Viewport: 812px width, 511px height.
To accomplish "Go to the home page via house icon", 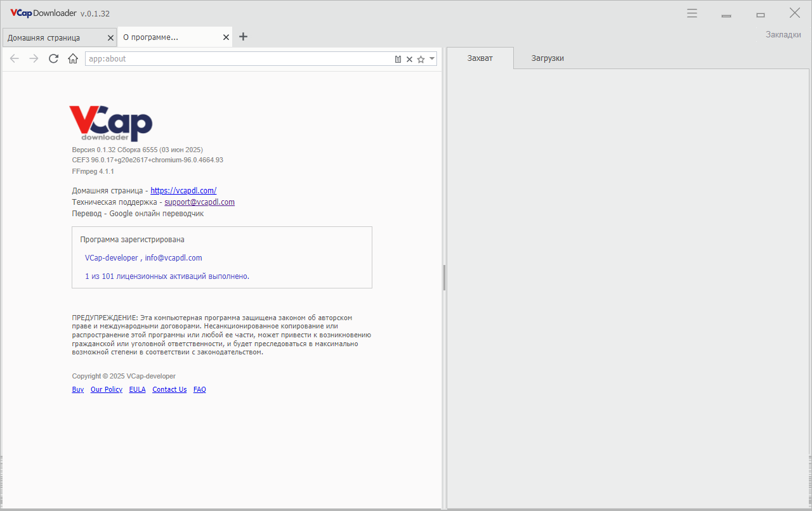I will pyautogui.click(x=73, y=59).
